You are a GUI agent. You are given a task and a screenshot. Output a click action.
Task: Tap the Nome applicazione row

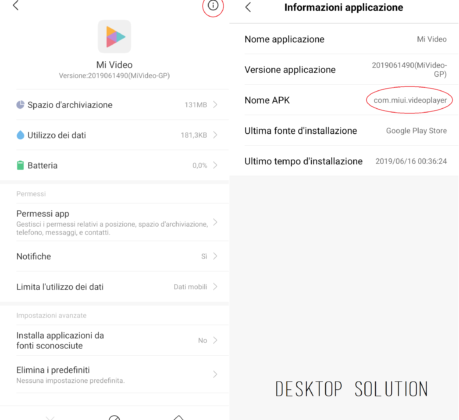(x=345, y=39)
